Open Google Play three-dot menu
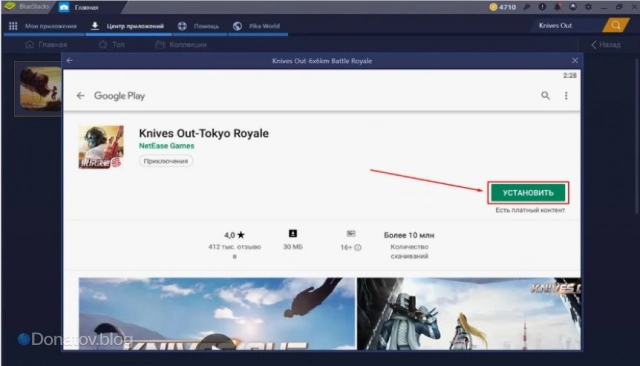 (x=566, y=95)
